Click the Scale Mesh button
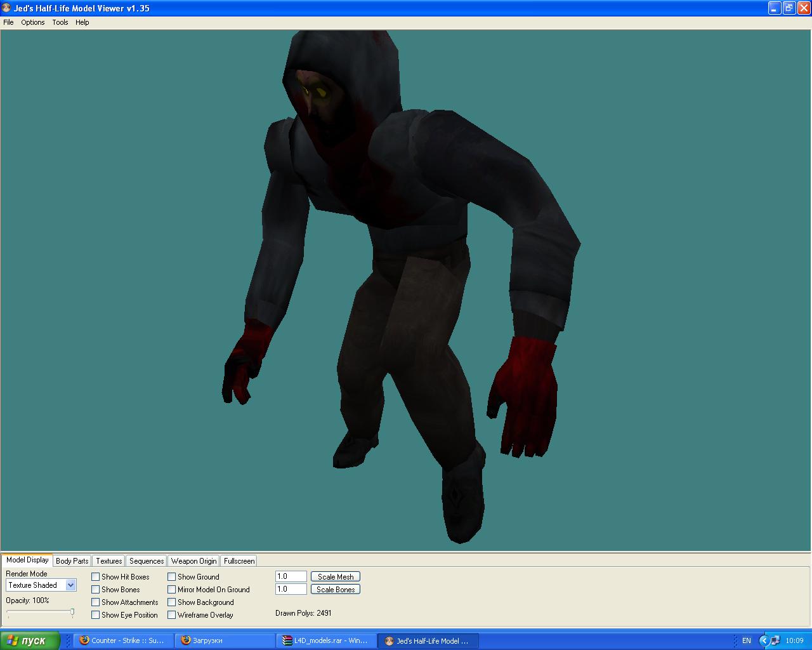Image resolution: width=812 pixels, height=650 pixels. tap(336, 576)
